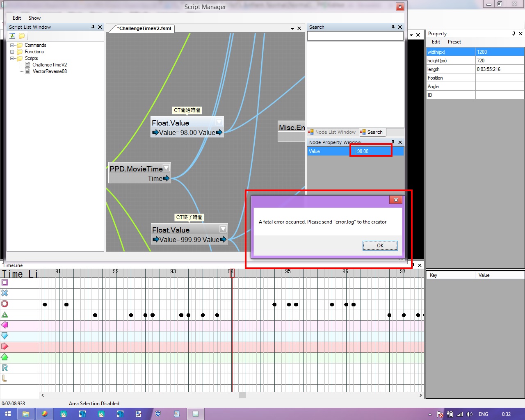The height and width of the screenshot is (420, 525).
Task: Open the dropdown arrow on PPD.MovieTime node
Action: coord(166,168)
